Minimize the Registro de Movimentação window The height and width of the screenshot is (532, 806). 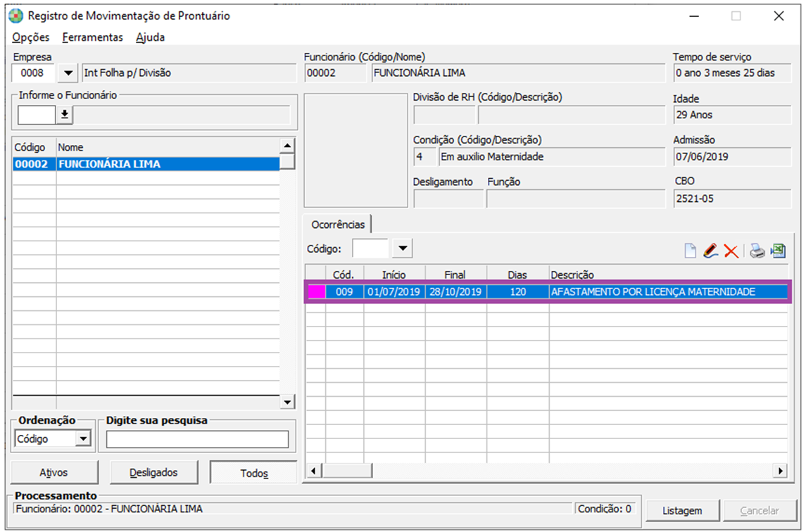tap(694, 16)
